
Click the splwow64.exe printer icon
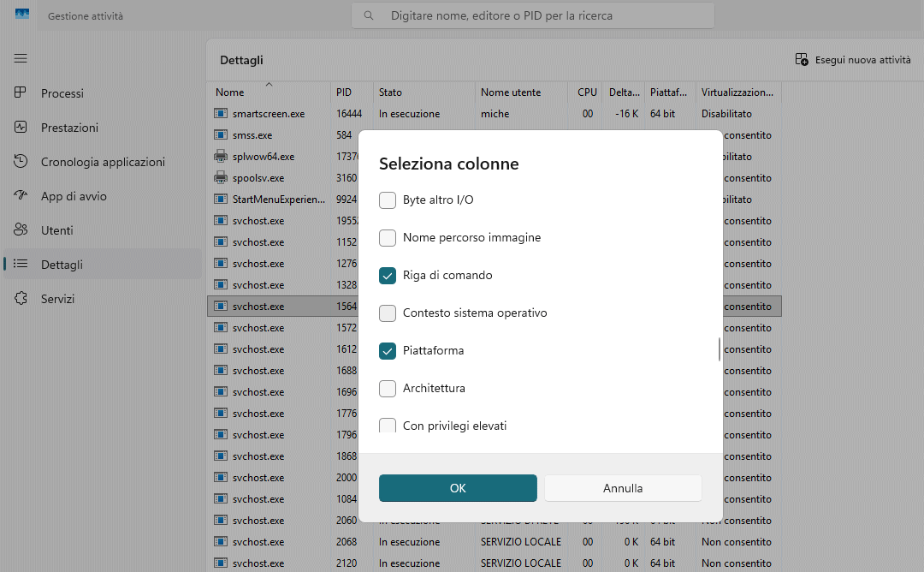pos(221,156)
